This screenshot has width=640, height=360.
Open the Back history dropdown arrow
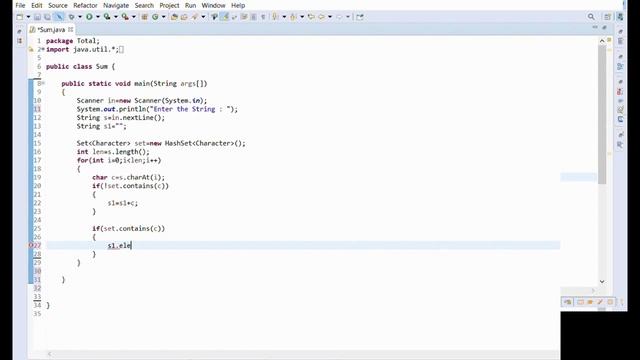330,17
